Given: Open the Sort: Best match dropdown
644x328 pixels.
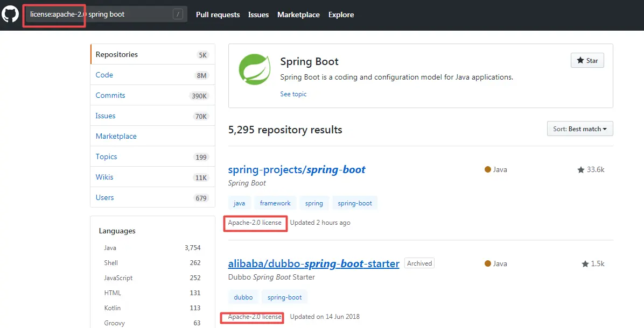Looking at the screenshot, I should point(579,129).
